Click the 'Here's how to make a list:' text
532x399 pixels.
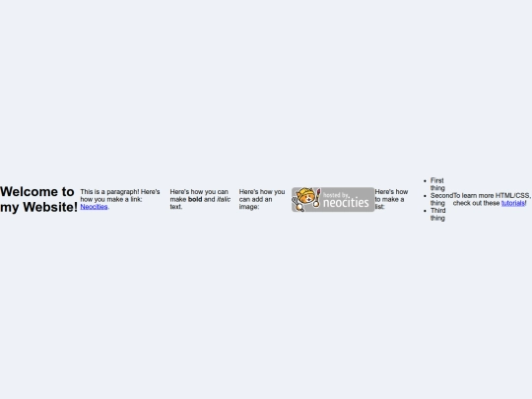(391, 199)
